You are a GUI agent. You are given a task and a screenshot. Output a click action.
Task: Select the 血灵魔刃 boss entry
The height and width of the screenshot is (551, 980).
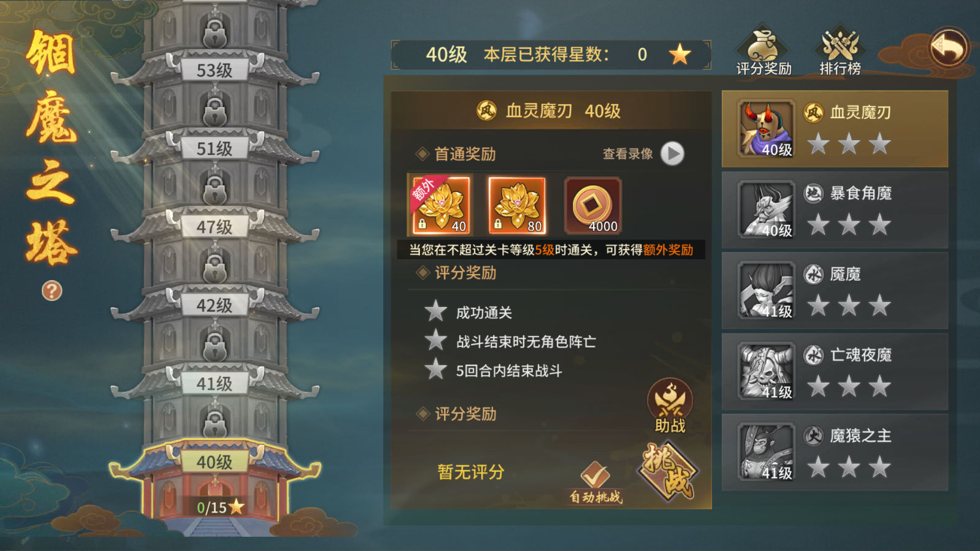point(835,129)
